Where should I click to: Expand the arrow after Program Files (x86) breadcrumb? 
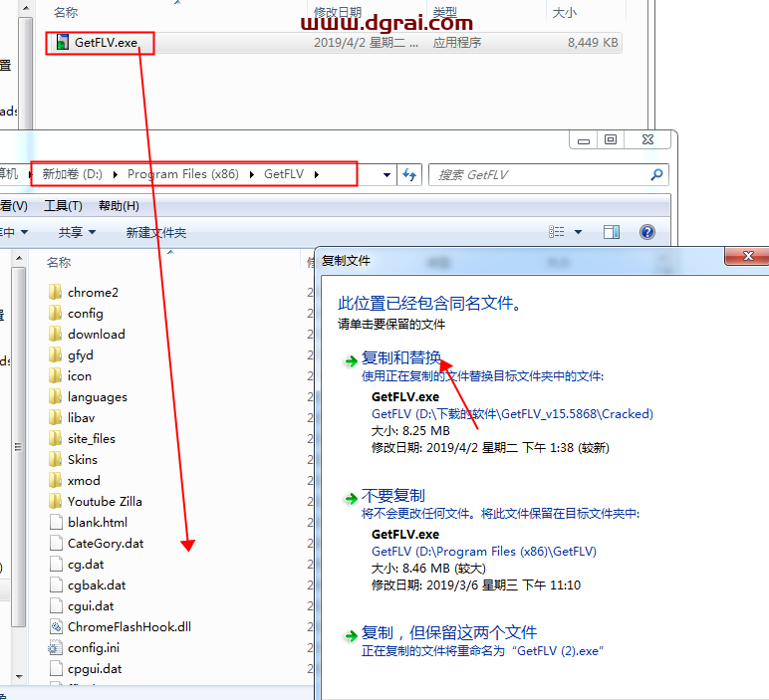coord(252,174)
